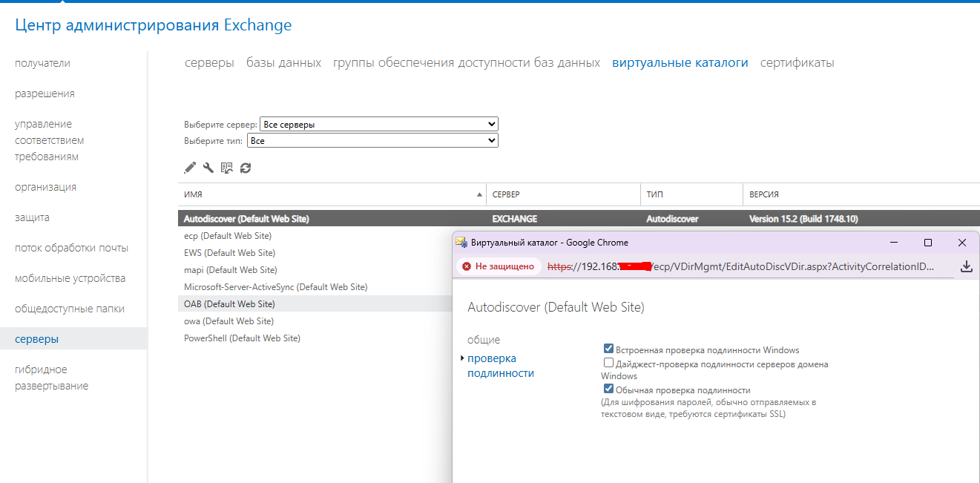980x483 pixels.
Task: Click the document list icon beside the wrench
Action: pos(227,168)
